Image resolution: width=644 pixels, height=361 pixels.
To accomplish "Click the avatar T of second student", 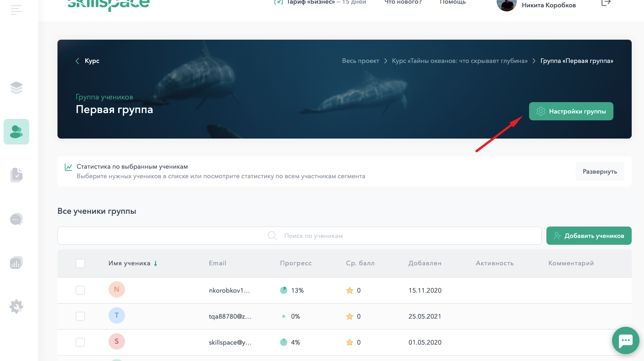I will [x=117, y=315].
